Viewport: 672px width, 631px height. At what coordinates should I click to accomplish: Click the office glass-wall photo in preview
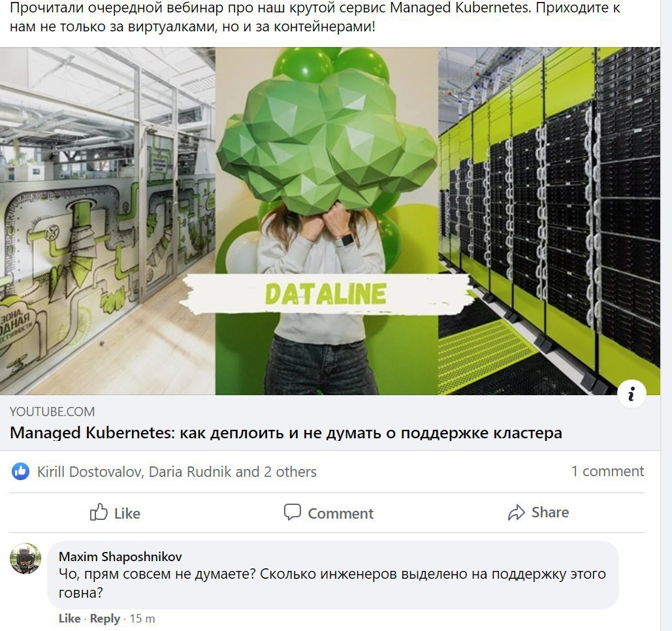pyautogui.click(x=108, y=221)
